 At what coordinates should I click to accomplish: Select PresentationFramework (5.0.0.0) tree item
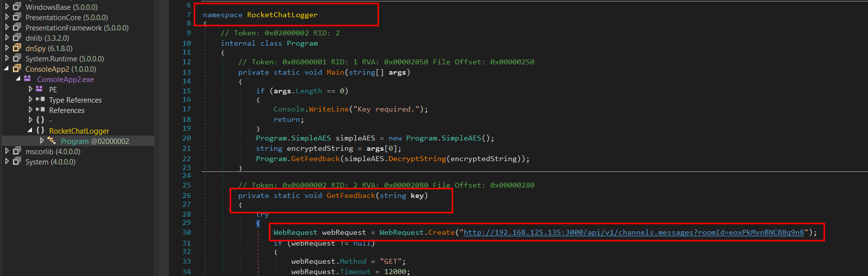(x=77, y=28)
